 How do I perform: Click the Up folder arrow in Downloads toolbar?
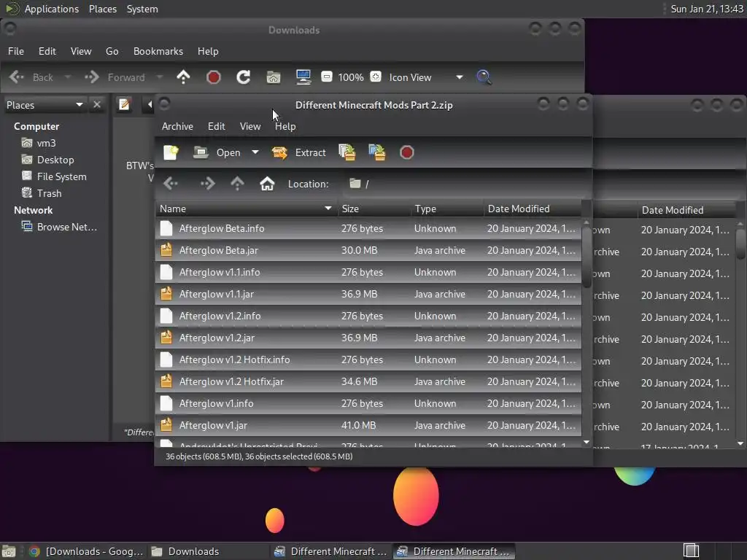point(183,77)
